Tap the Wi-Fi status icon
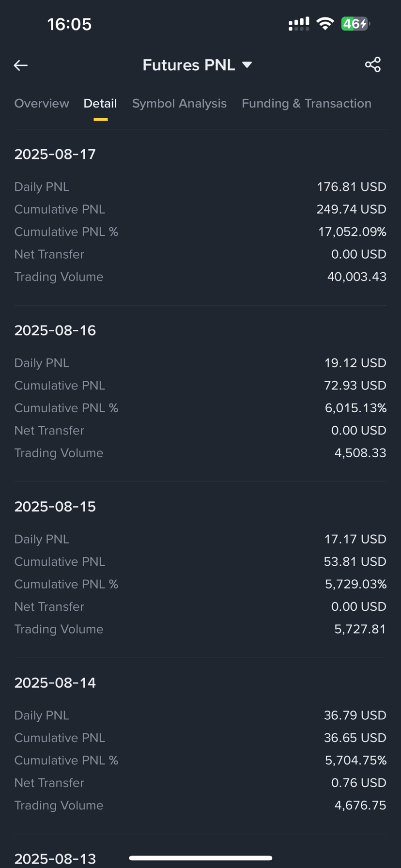401x868 pixels. [325, 24]
